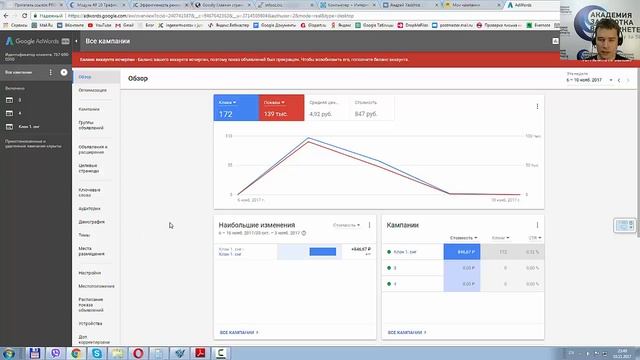Click the blue change bar for Клон 1

coord(323,251)
